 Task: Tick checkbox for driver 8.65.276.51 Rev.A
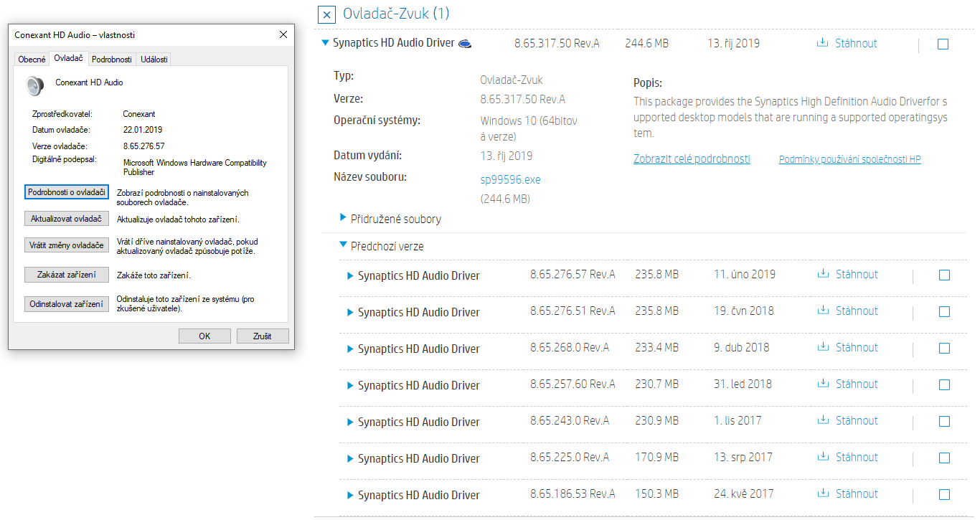coord(944,311)
